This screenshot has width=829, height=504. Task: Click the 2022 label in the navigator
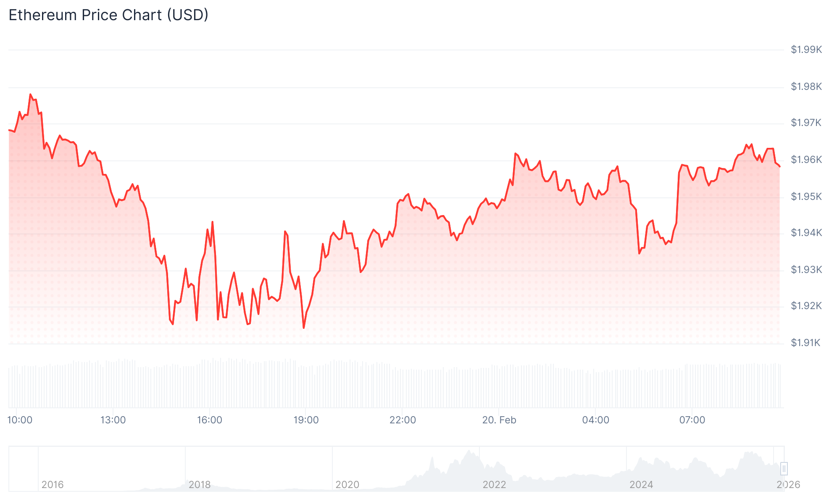tap(494, 485)
